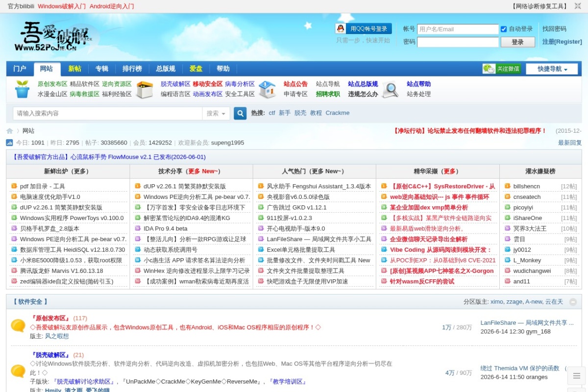The height and width of the screenshot is (392, 588).
Task: Click the 动画发布区 forum link
Action: coord(208,94)
